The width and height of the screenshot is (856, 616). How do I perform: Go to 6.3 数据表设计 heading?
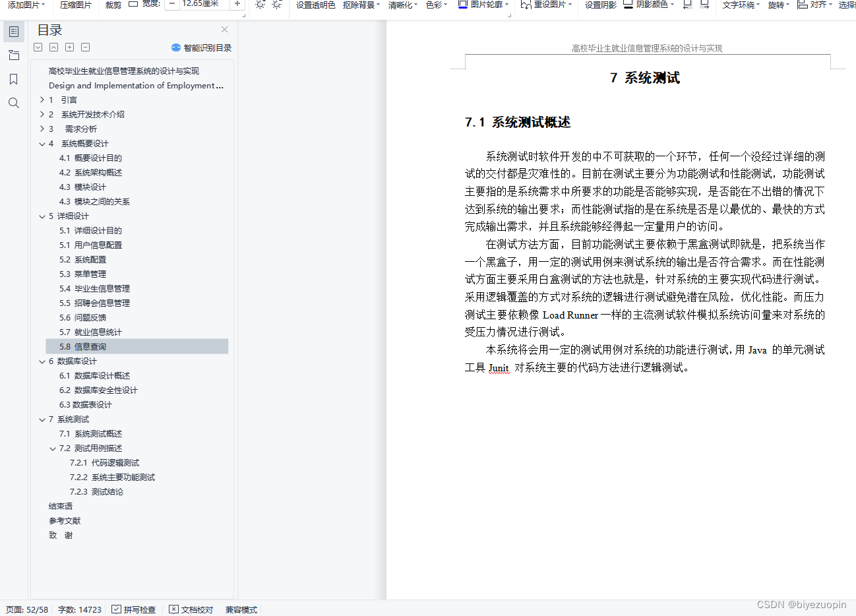(x=85, y=404)
